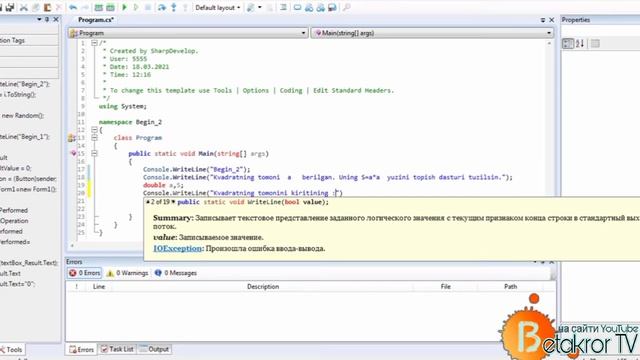640x360 pixels.
Task: Click the Toggle Bookmark toolbar icon
Action: tap(298, 7)
